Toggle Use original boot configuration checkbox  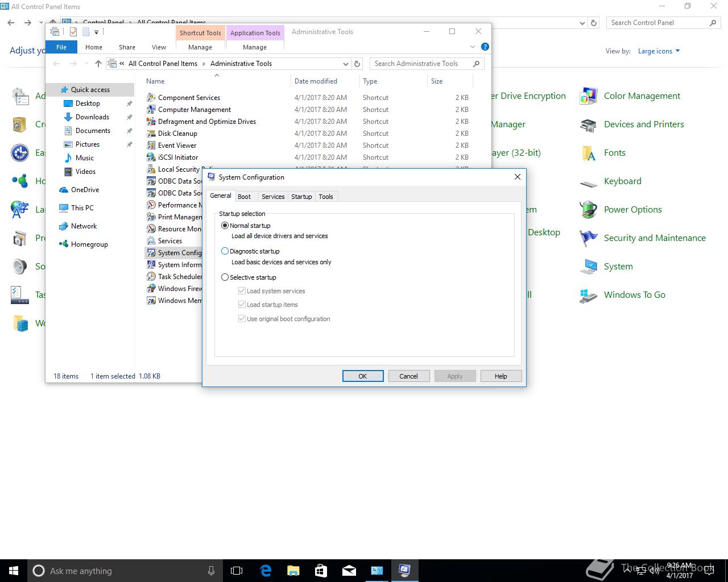point(242,319)
